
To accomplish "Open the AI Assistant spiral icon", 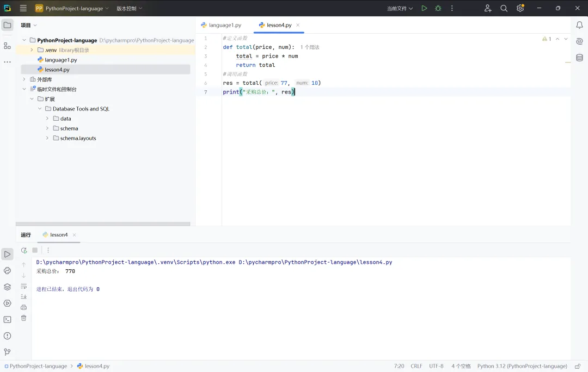I will pos(579,41).
